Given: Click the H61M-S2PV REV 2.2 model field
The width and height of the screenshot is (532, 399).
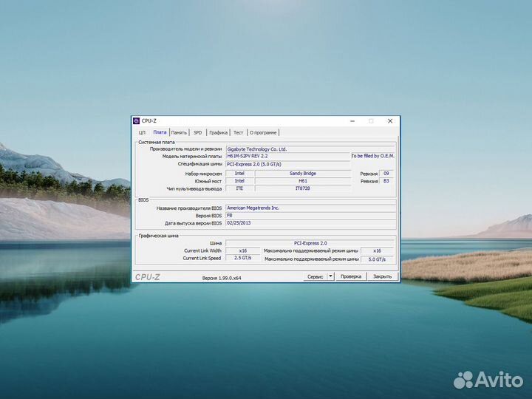Looking at the screenshot, I should [x=288, y=156].
